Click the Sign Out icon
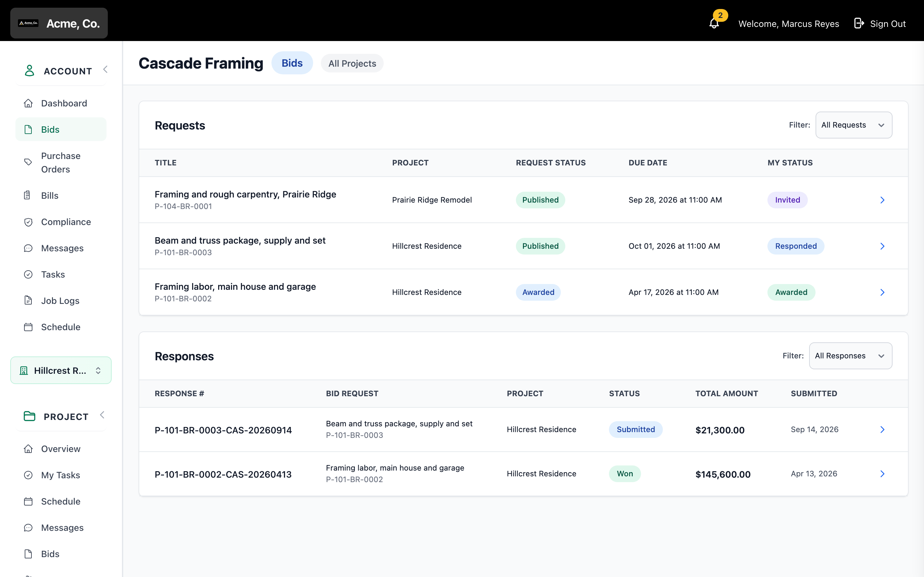Image resolution: width=924 pixels, height=577 pixels. click(x=859, y=23)
